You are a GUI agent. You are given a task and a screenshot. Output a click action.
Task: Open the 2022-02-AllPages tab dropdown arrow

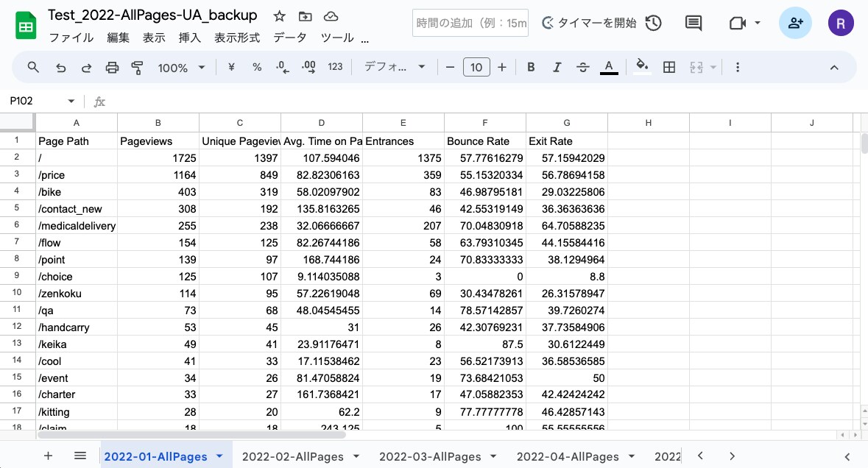pos(356,456)
